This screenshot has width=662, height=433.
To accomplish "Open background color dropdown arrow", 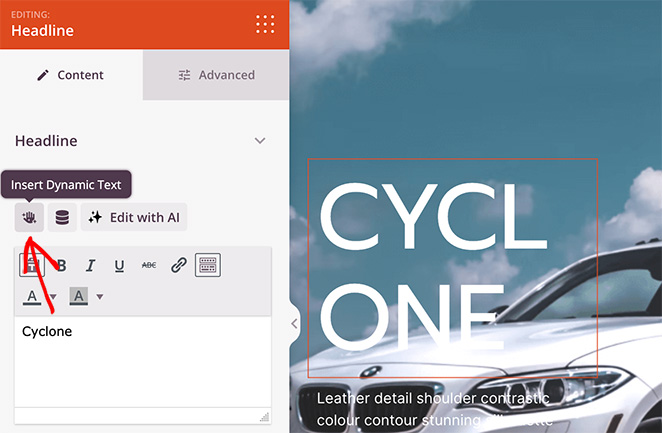I will pos(99,297).
